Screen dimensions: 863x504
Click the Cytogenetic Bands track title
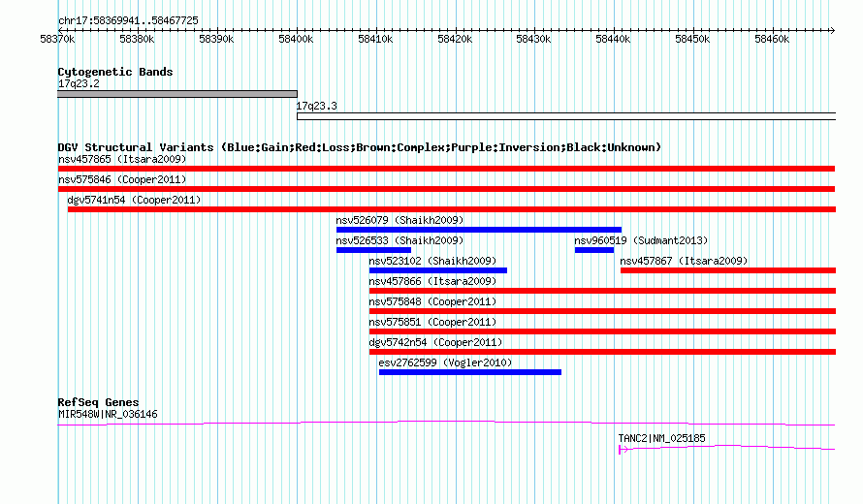click(x=115, y=72)
